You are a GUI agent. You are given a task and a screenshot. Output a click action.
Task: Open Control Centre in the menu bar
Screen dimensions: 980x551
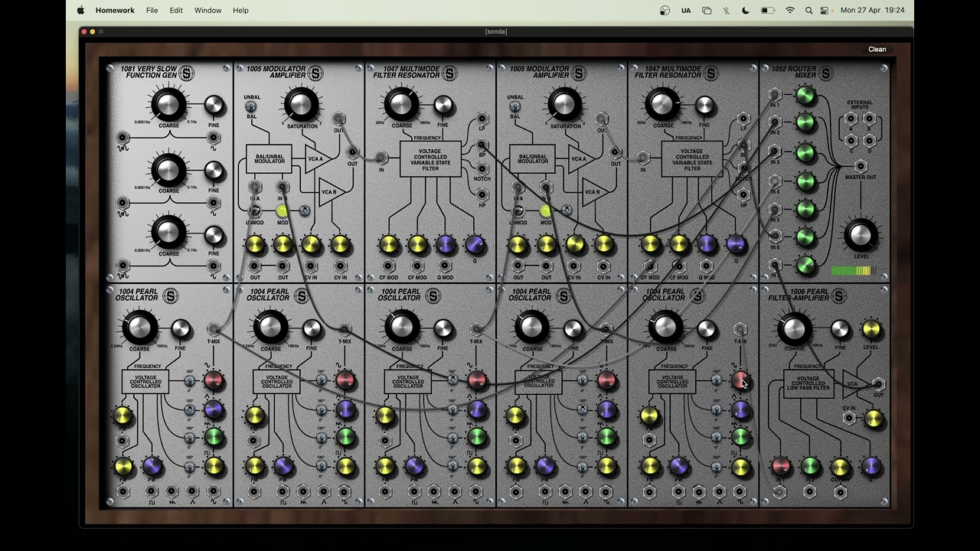pyautogui.click(x=825, y=11)
